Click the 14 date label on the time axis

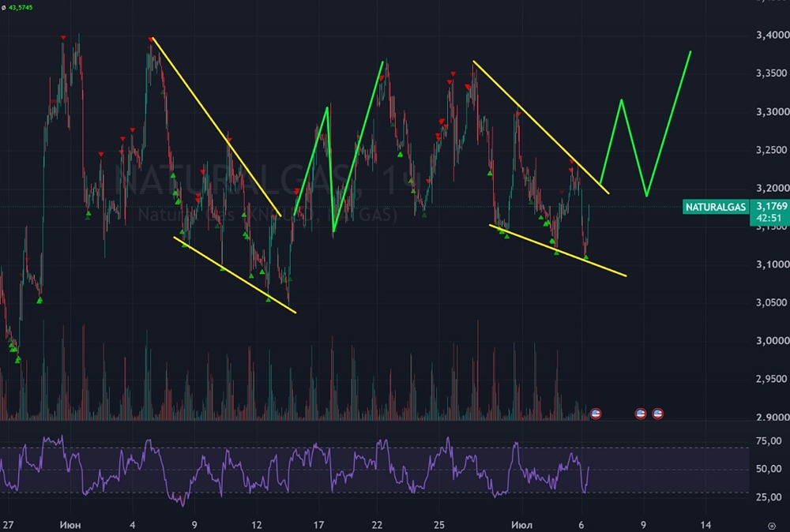[x=705, y=525]
